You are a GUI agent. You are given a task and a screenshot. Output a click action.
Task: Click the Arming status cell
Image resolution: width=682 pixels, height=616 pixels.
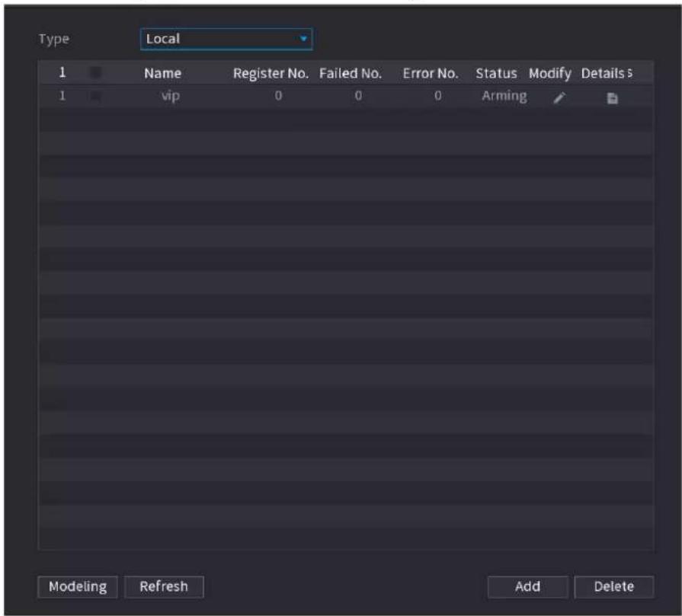coord(504,96)
